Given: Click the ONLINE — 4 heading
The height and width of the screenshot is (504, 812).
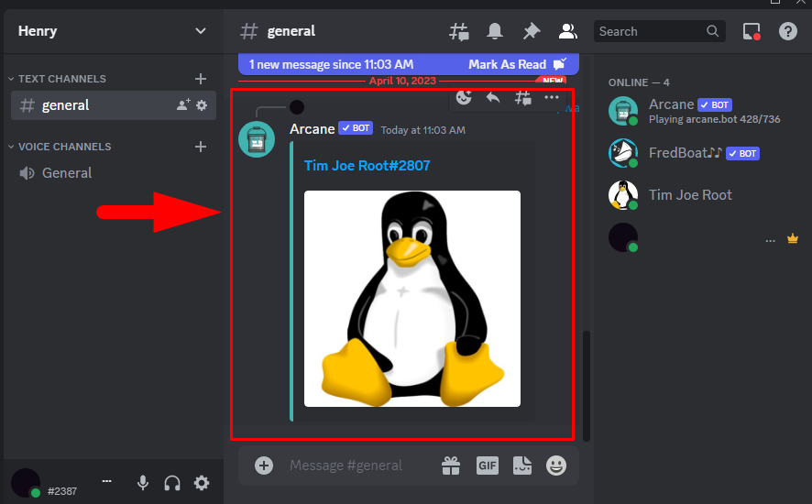Looking at the screenshot, I should pyautogui.click(x=639, y=82).
